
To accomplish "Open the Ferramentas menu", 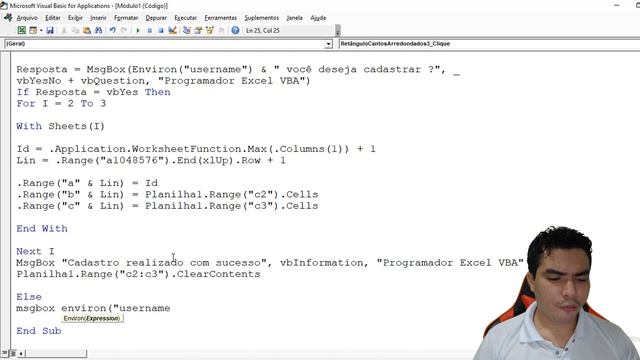I will pos(220,18).
